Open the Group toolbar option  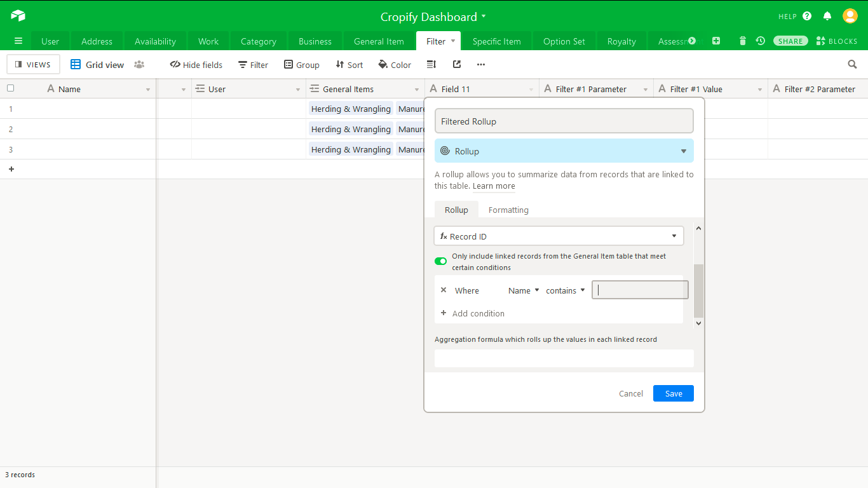(x=302, y=65)
